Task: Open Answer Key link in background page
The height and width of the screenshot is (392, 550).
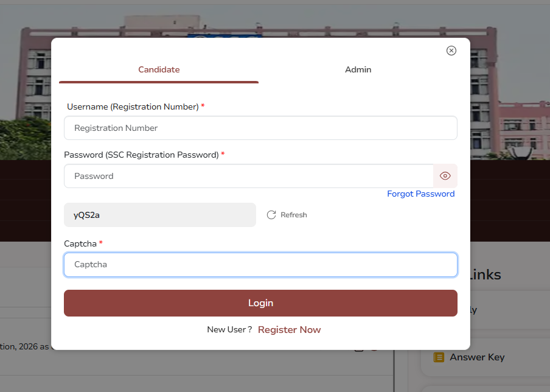Action: tap(477, 357)
